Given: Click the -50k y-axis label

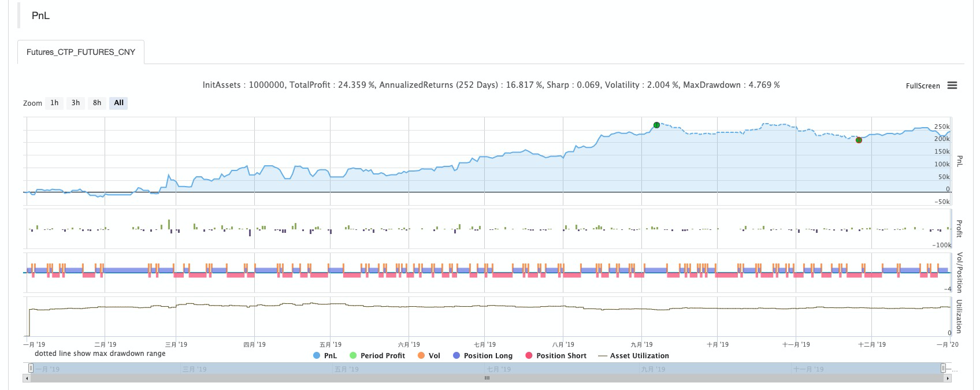Looking at the screenshot, I should 942,202.
